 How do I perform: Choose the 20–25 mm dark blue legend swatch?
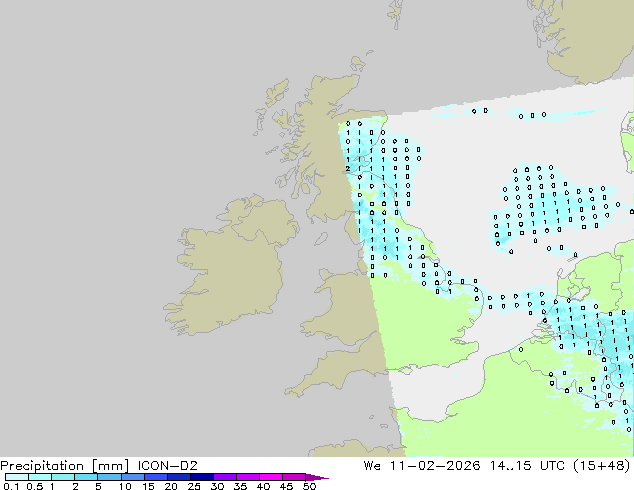179,477
